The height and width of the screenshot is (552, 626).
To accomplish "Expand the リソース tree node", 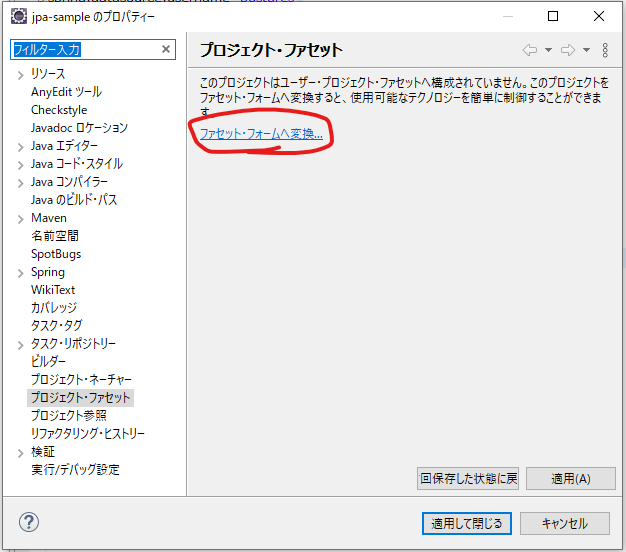I will click(20, 75).
